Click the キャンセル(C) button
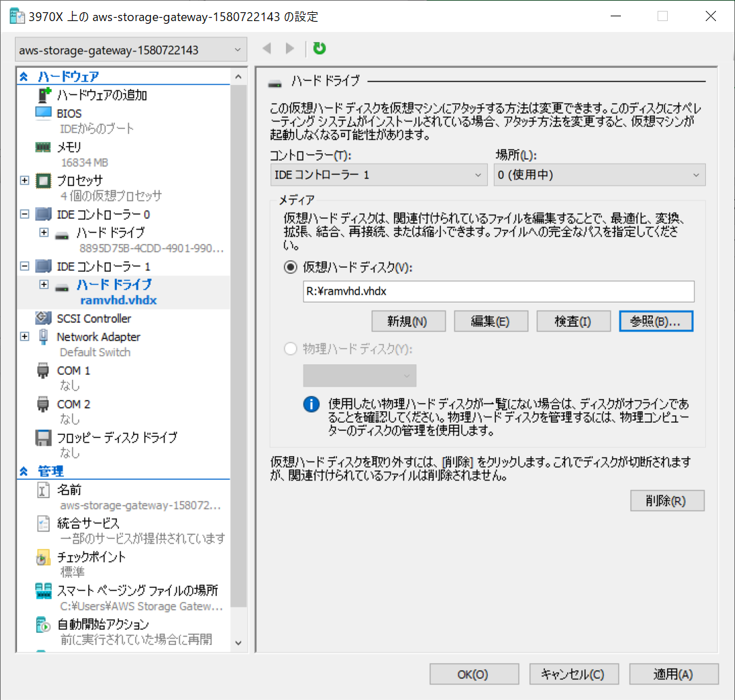Screen dimensions: 735x700 point(574,674)
